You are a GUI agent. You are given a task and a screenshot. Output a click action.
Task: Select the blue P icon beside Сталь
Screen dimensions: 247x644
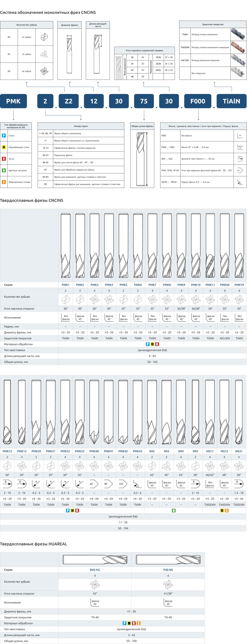pyautogui.click(x=4, y=135)
